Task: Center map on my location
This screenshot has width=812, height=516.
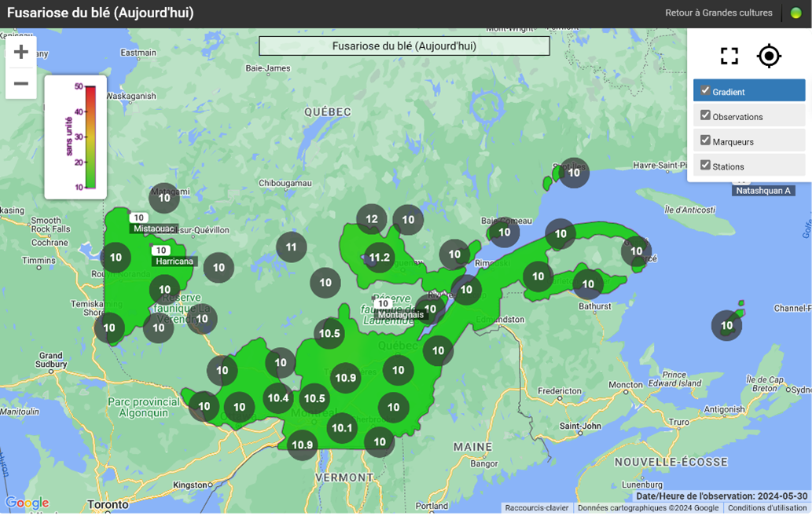Action: click(x=768, y=56)
